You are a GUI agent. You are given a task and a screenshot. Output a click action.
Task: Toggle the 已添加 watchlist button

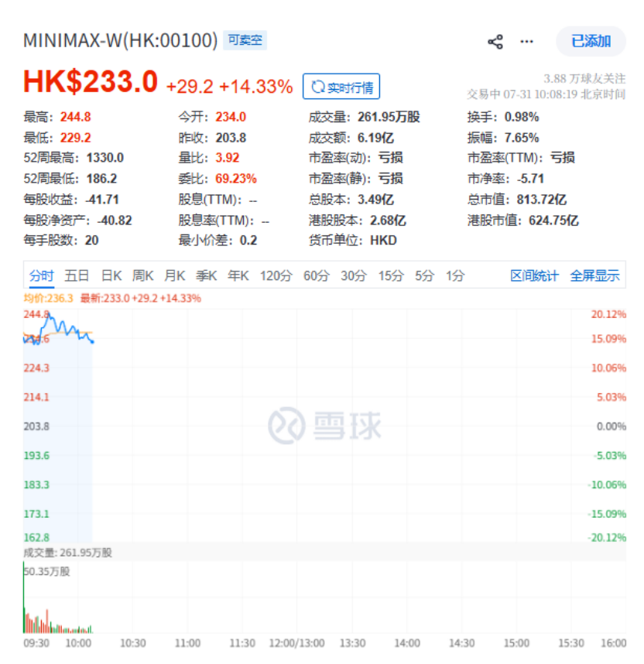(x=591, y=41)
